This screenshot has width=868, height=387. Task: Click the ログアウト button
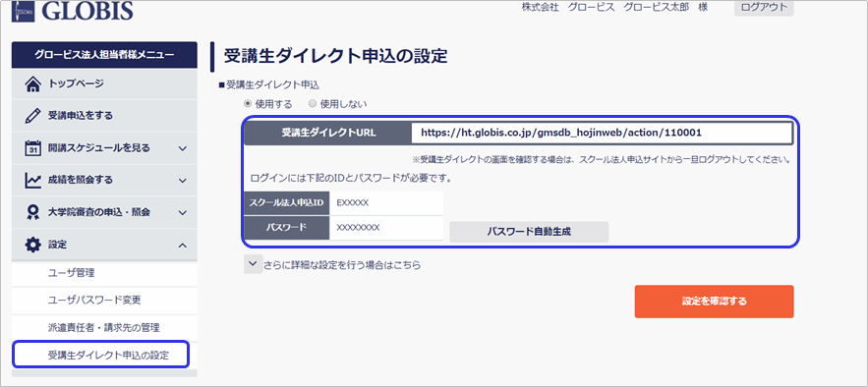764,7
